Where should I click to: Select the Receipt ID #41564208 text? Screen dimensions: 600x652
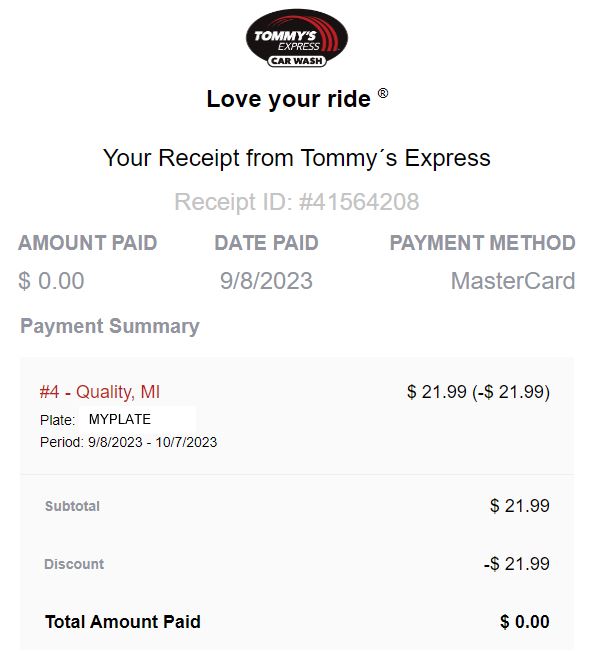point(297,202)
